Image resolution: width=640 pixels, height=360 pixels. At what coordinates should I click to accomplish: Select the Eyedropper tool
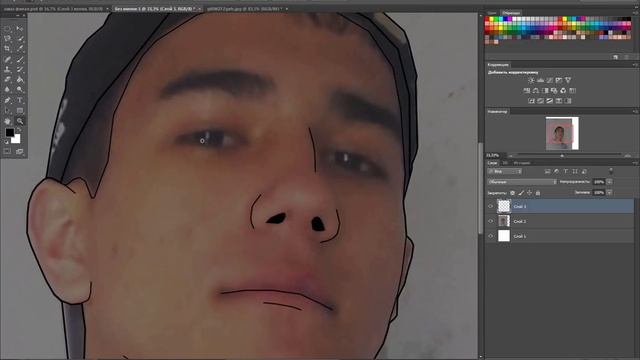(20, 49)
